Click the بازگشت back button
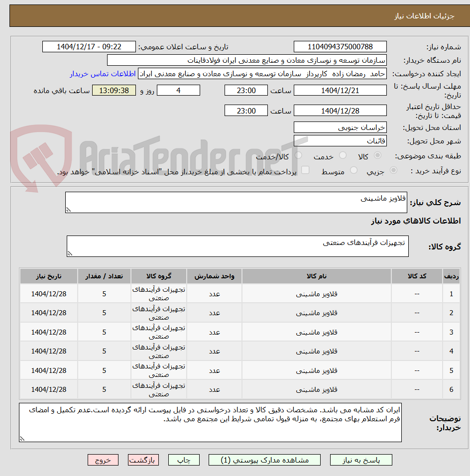Image resolution: width=470 pixels, height=476 pixels. coord(143,460)
